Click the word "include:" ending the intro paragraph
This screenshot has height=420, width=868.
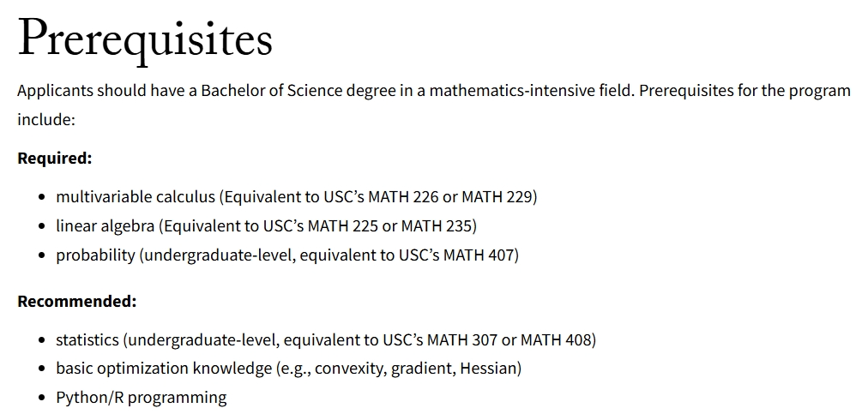46,120
